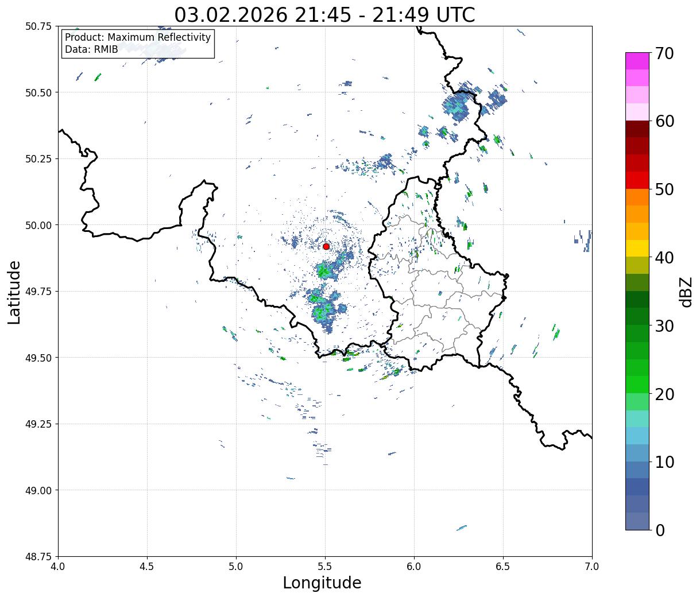The height and width of the screenshot is (597, 700).
Task: Click the longitude tick label 7.0
Action: [x=592, y=567]
